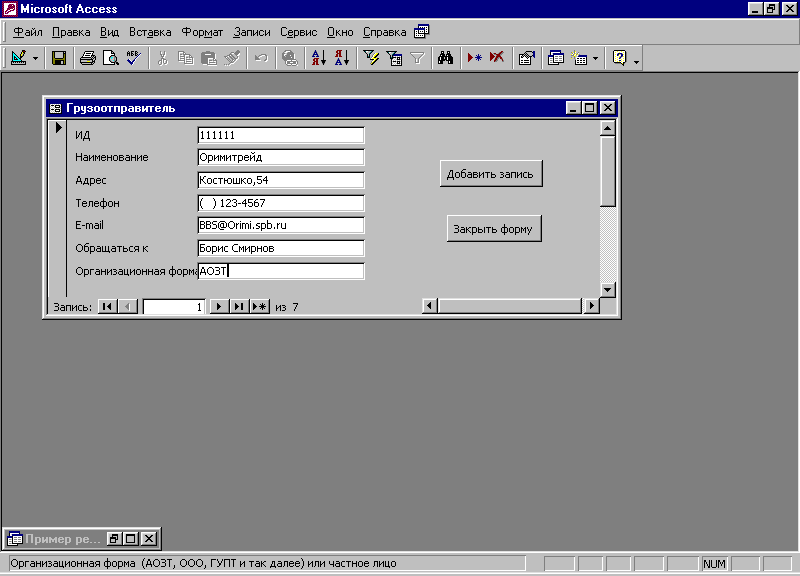Click the Office Assistant help icon

click(x=619, y=58)
